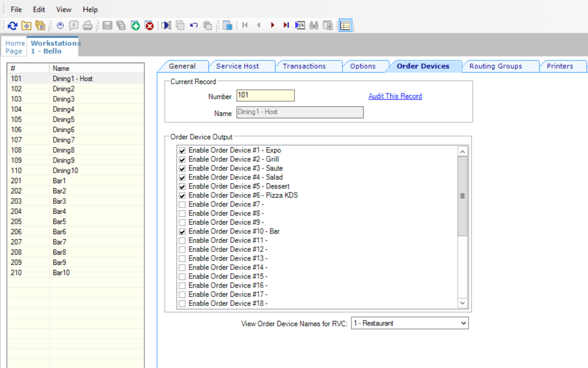Click the order device list scrollbar thumb

[x=462, y=196]
